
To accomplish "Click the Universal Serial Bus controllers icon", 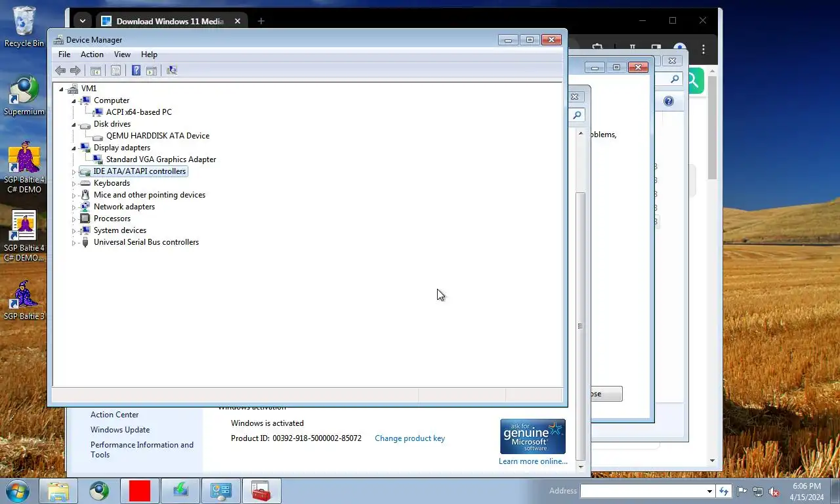I will click(85, 242).
